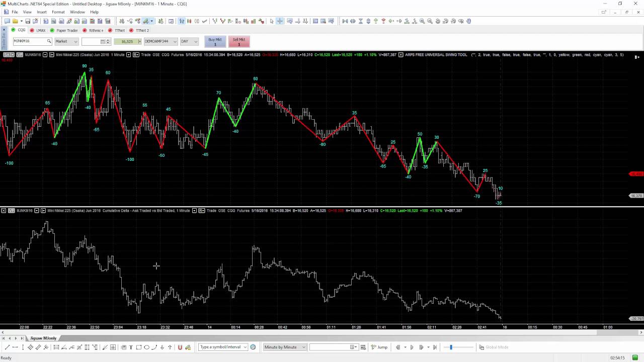
Task: Click the compress bar spacing icon
Action: tap(345, 21)
